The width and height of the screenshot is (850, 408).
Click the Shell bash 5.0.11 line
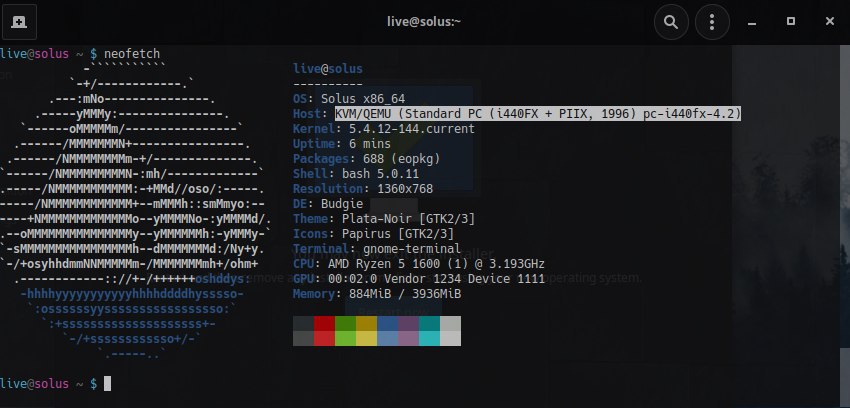(356, 174)
